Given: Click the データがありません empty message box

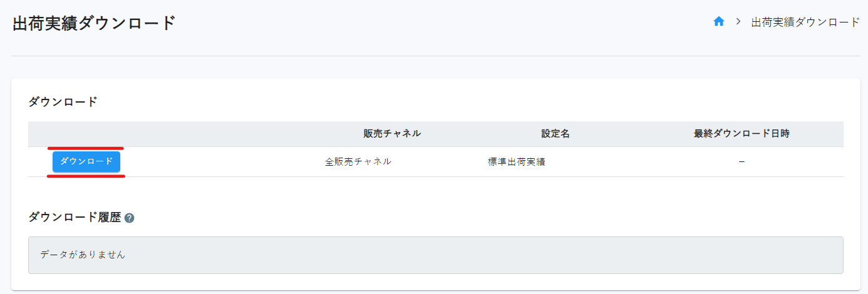Looking at the screenshot, I should 436,255.
